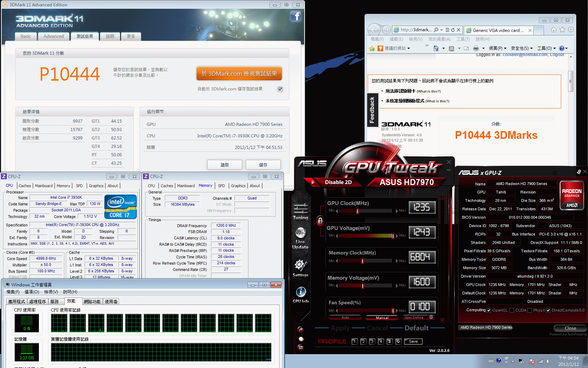Switch to Advanced tab in 3DMark 11
The image size is (588, 368).
(x=54, y=36)
